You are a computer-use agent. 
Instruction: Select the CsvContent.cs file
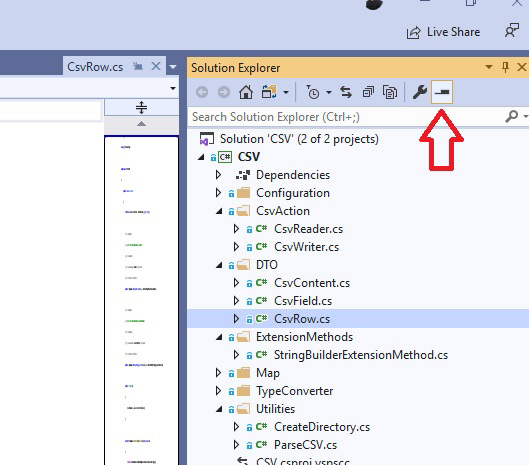(x=312, y=283)
